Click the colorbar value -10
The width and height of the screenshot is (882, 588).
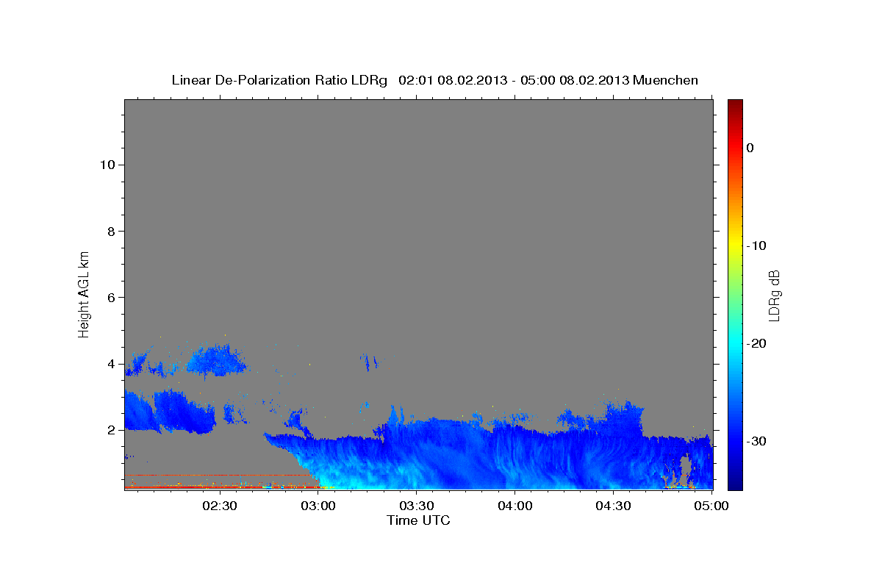click(x=757, y=245)
